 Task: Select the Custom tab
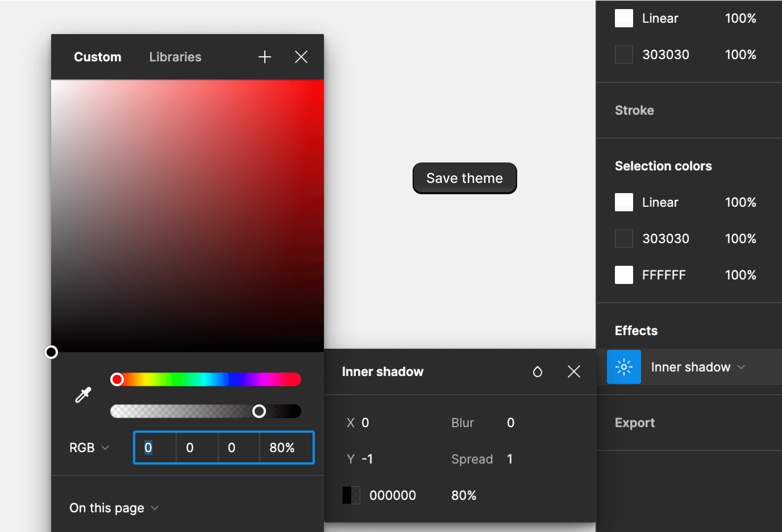pos(97,57)
